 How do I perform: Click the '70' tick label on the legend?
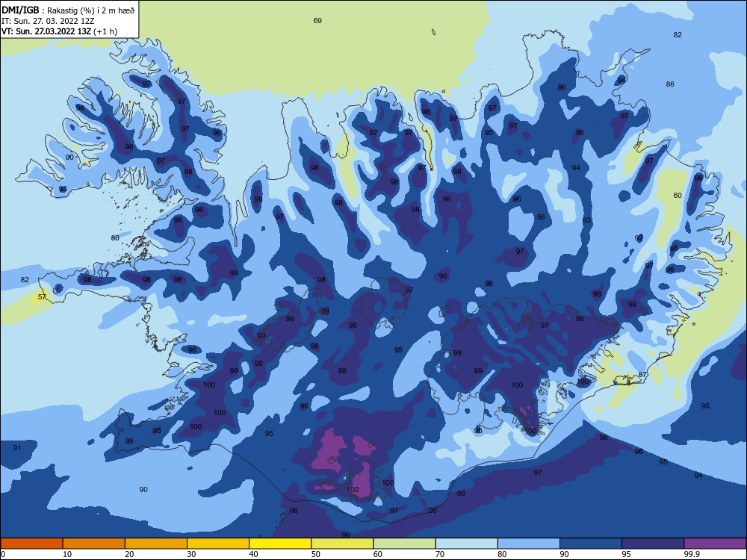440,554
